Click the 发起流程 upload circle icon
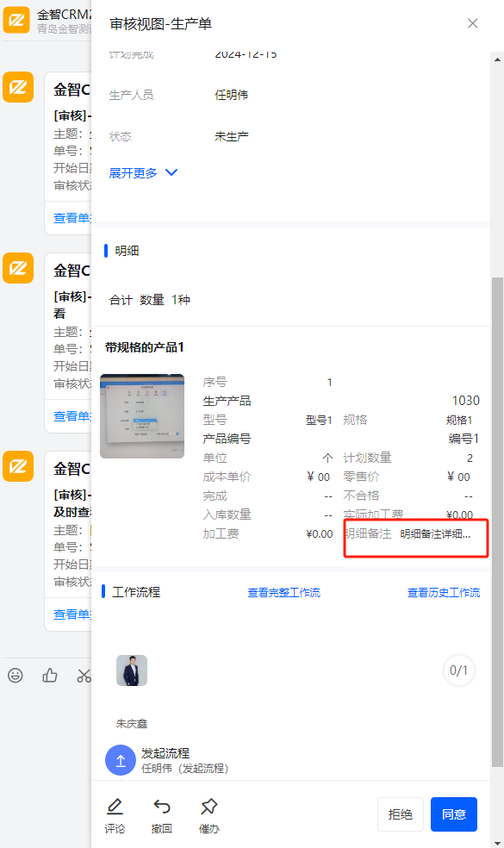 pyautogui.click(x=120, y=760)
